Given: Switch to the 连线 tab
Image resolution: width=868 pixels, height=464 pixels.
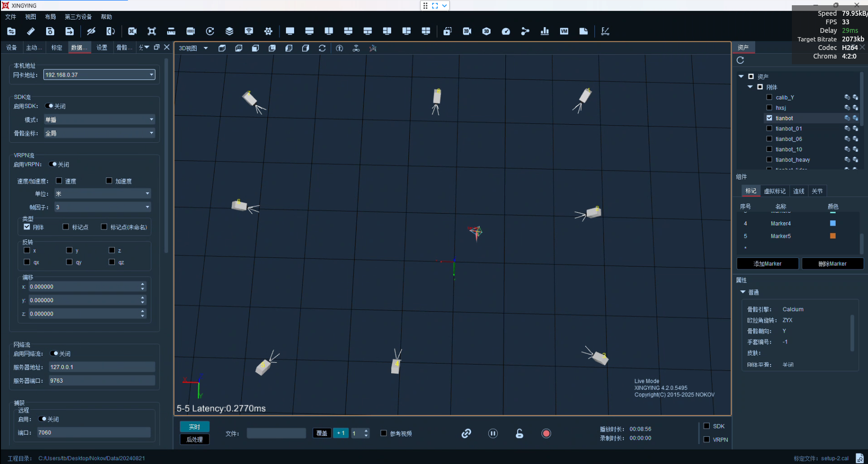Looking at the screenshot, I should tap(799, 191).
